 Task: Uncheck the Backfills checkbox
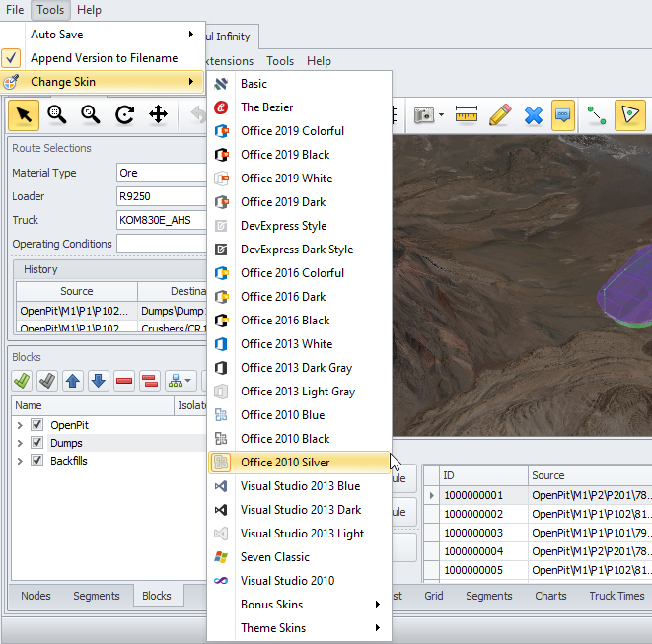coord(37,461)
